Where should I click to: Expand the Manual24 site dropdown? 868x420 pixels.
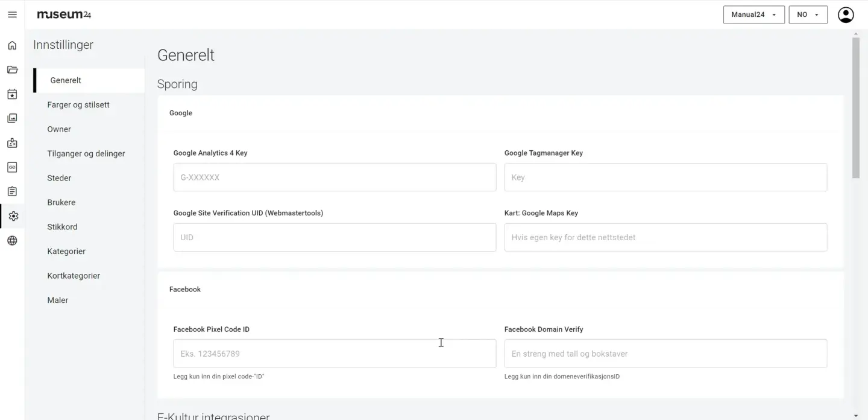[x=753, y=14]
